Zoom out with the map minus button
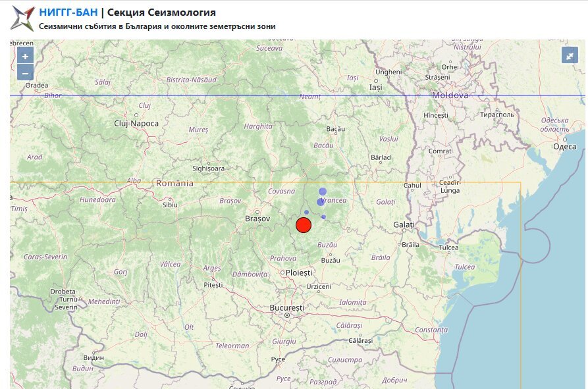 tap(25, 72)
